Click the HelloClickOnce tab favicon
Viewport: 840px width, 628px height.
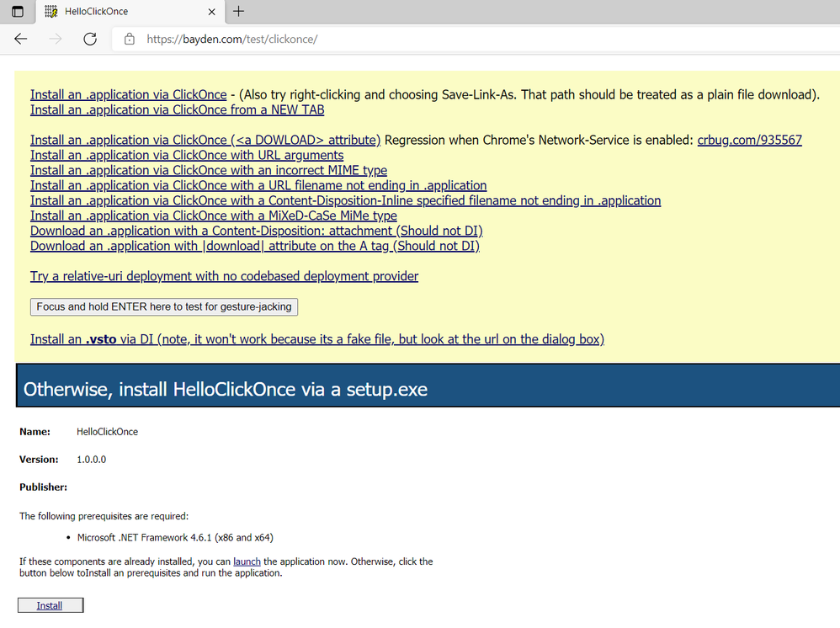point(51,11)
